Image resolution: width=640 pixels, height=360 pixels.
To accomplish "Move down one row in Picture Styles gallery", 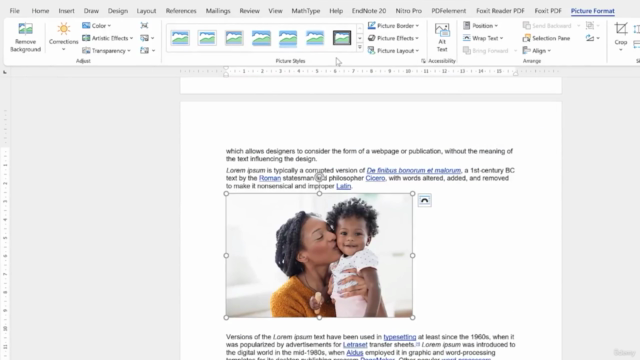I will [360, 38].
